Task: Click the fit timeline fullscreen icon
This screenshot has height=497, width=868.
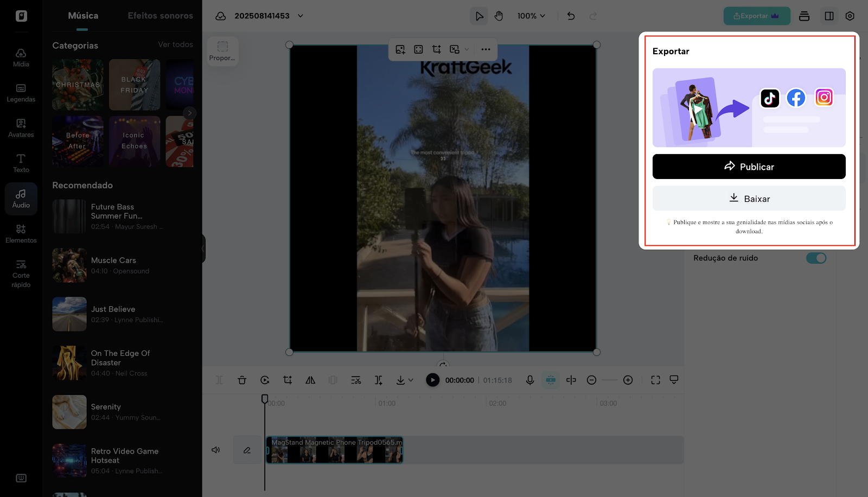Action: click(x=655, y=380)
